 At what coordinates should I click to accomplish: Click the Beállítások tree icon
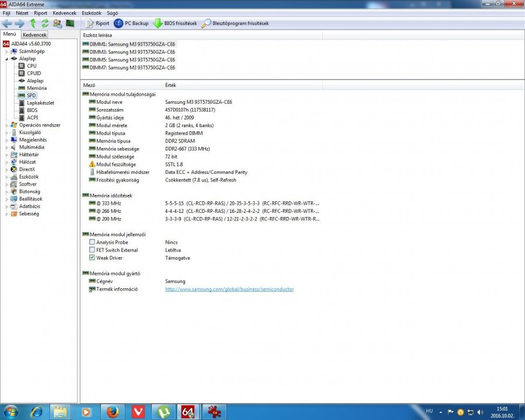click(x=14, y=199)
